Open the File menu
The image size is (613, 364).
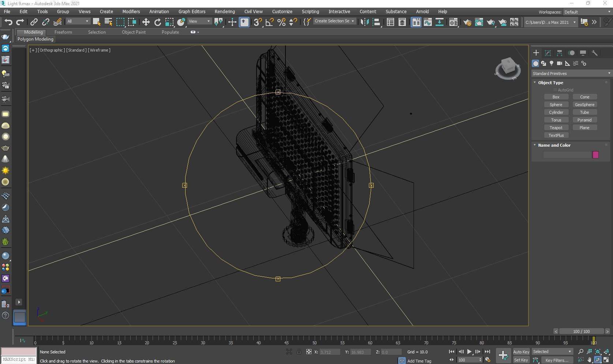tap(7, 12)
